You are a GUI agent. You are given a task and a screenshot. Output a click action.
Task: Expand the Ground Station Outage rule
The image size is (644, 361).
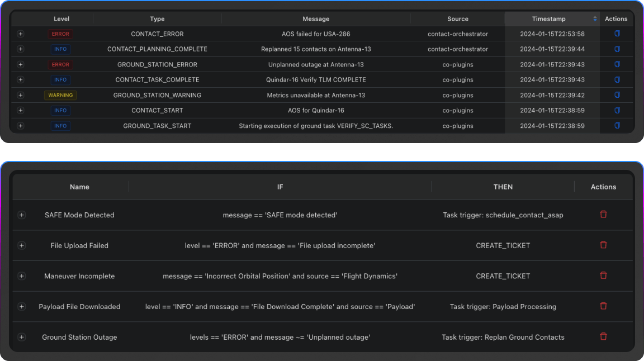(x=22, y=337)
